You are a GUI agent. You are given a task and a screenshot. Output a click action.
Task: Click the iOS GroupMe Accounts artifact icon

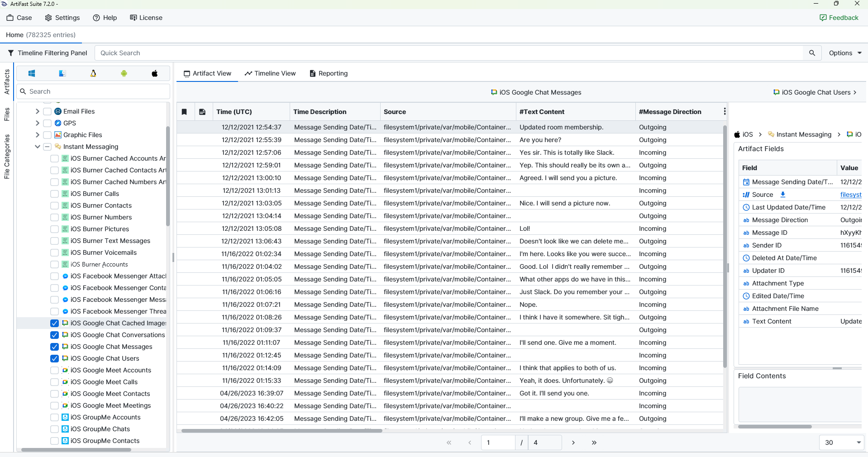[x=65, y=417]
